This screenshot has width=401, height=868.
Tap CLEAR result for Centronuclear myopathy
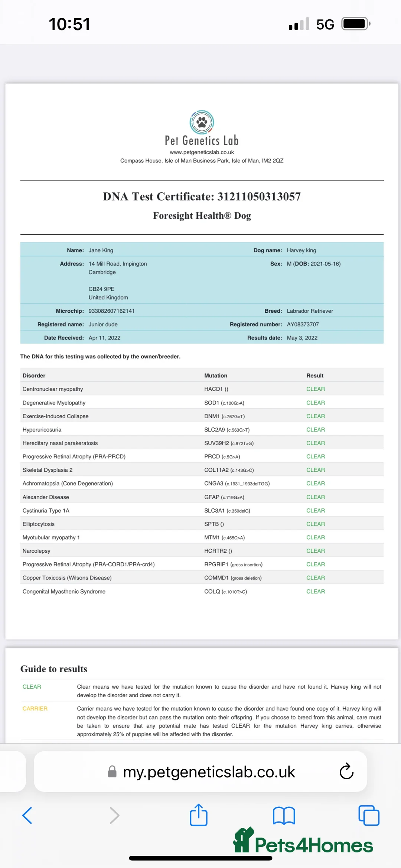coord(315,389)
